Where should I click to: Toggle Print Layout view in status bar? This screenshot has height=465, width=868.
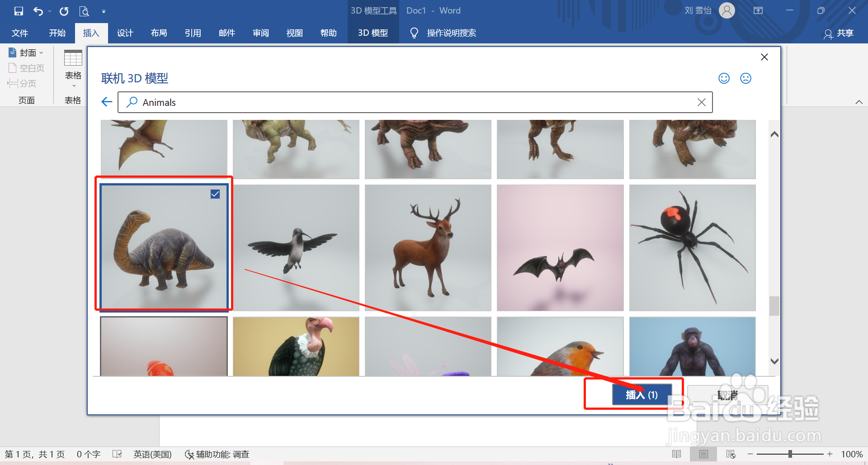pos(704,454)
